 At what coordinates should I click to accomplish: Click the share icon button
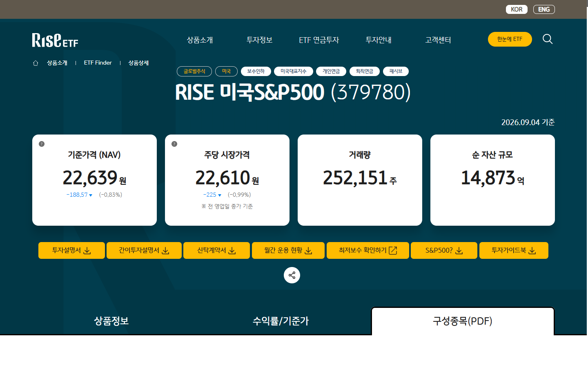(x=292, y=275)
